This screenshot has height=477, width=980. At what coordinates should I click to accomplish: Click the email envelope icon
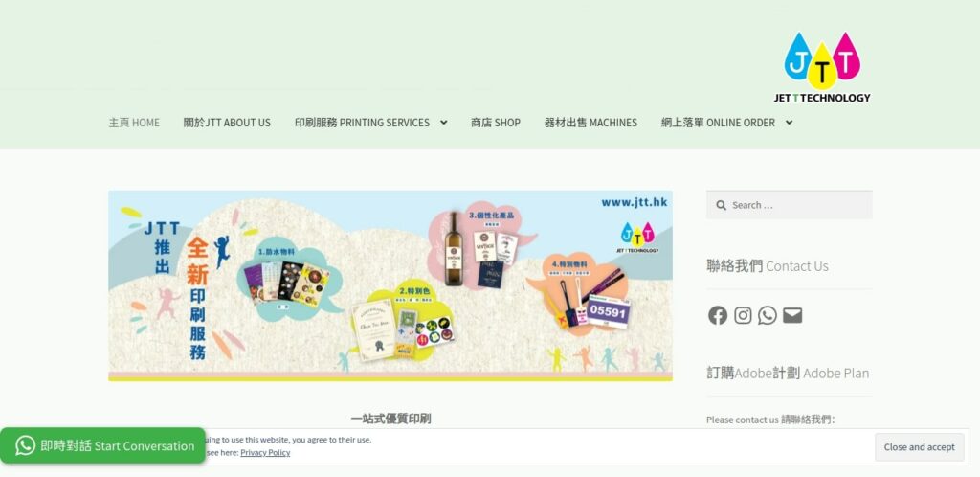(x=792, y=315)
